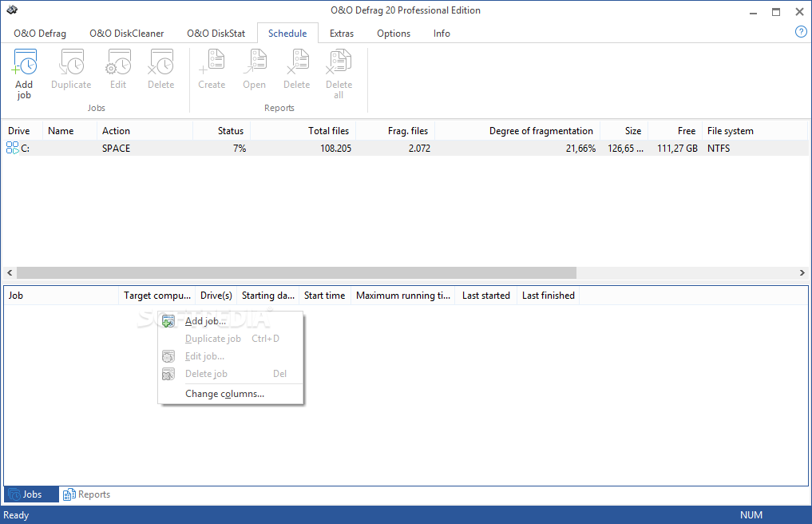
Task: Open the Info tab
Action: click(442, 34)
